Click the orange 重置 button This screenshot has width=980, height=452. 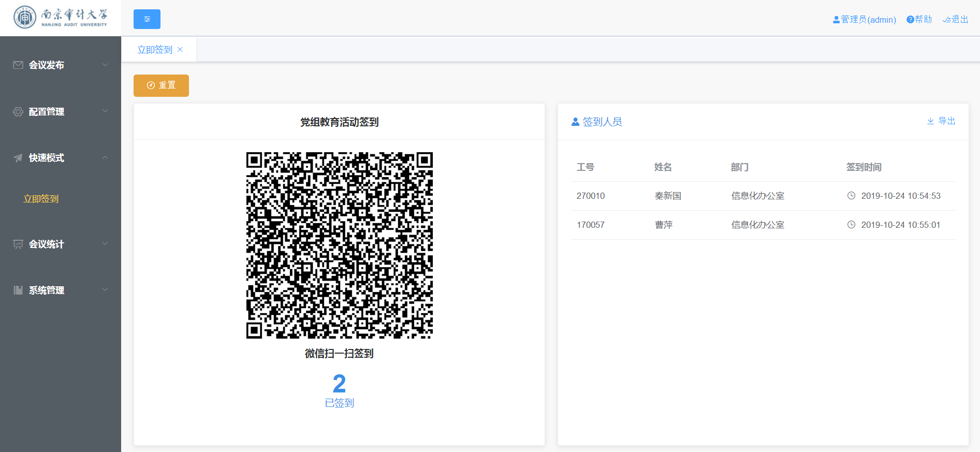coord(161,85)
